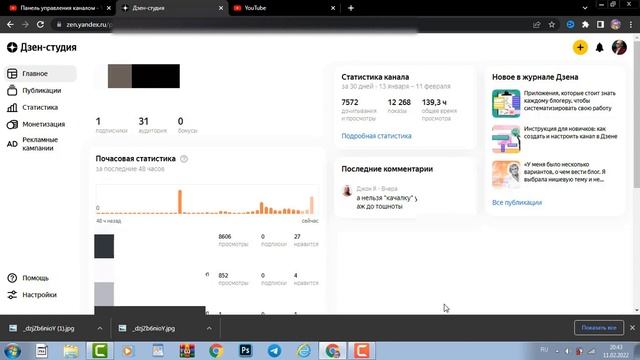This screenshot has height=360, width=640.
Task: Click the share page icon in address bar
Action: 536,24
